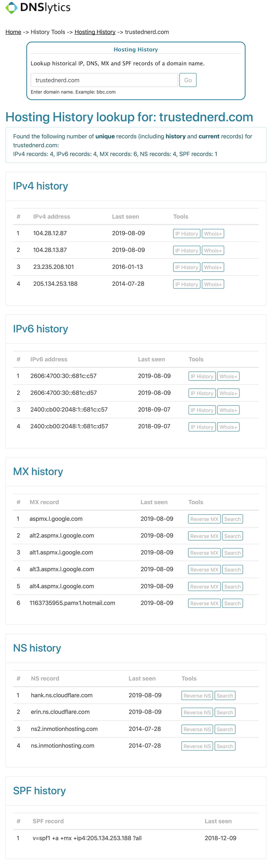The width and height of the screenshot is (272, 868).
Task: Open Whois+ for 2400:cb00:2048:1::681c:c57
Action: coord(228,410)
